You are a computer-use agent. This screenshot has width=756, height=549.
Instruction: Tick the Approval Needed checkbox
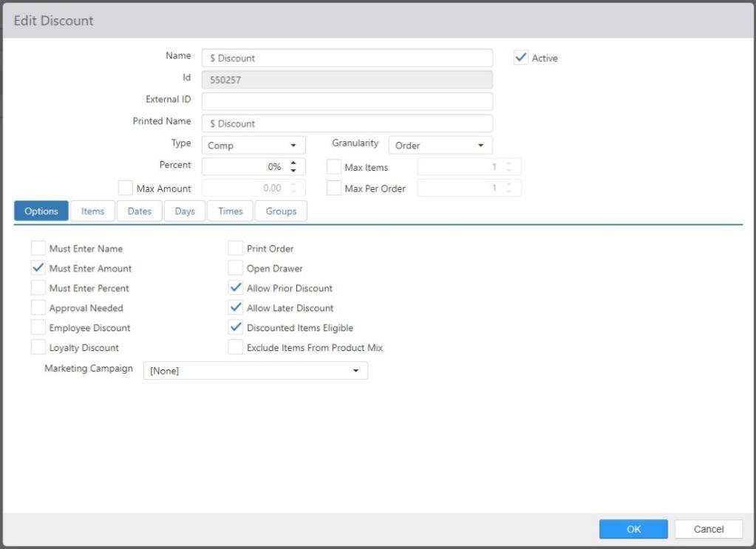[x=38, y=307]
